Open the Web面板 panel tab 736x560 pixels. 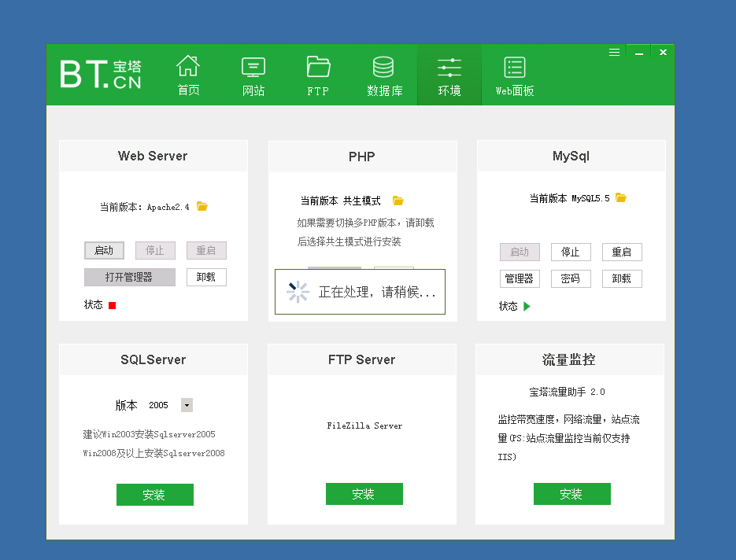515,75
